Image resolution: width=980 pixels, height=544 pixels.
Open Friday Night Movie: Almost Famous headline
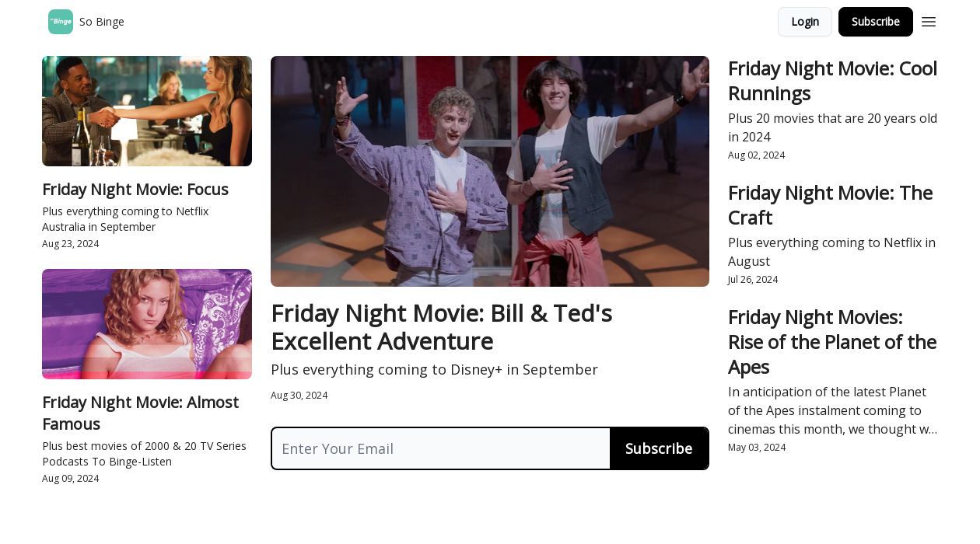[x=140, y=413]
